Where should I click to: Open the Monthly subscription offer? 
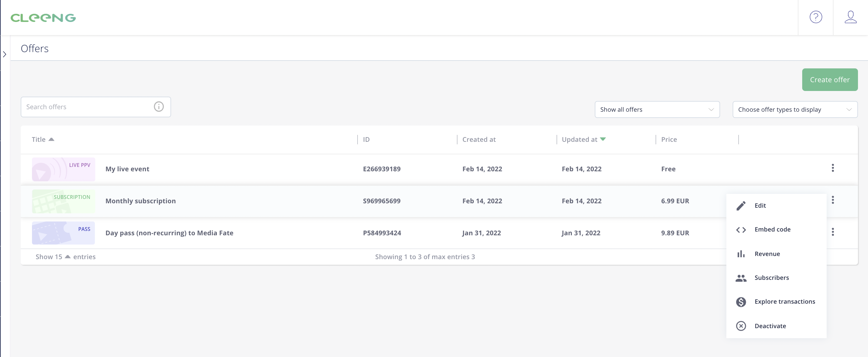tap(140, 201)
